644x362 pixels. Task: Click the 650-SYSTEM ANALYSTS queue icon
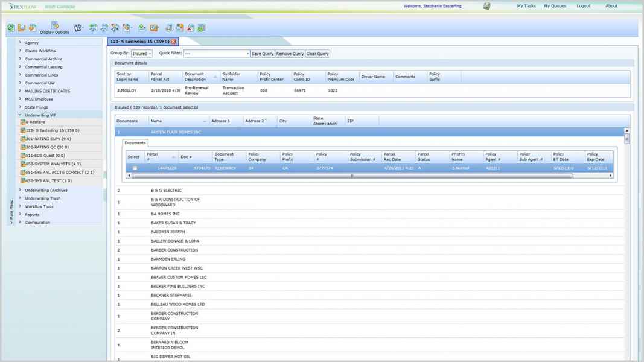(x=23, y=164)
